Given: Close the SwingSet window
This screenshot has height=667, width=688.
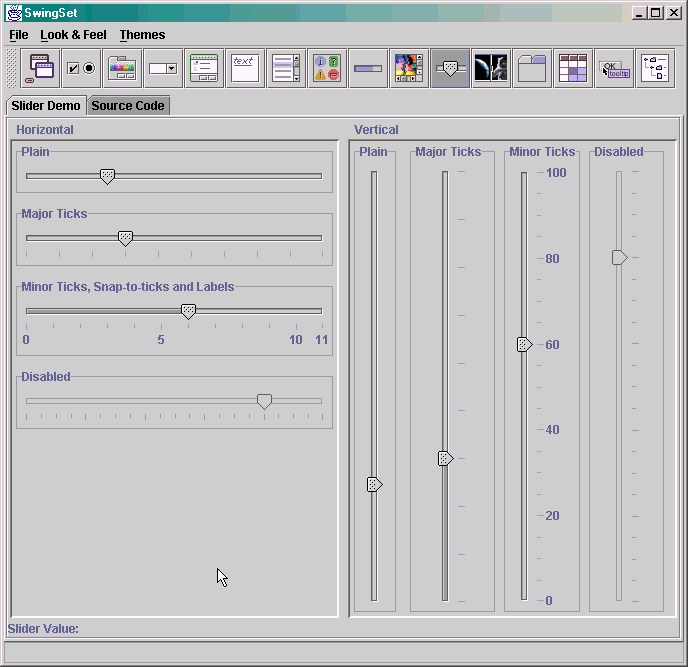Looking at the screenshot, I should 674,13.
